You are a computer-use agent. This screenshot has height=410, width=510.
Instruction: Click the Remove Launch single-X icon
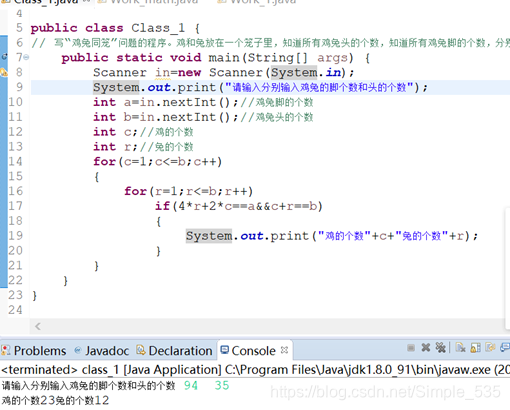[426, 348]
